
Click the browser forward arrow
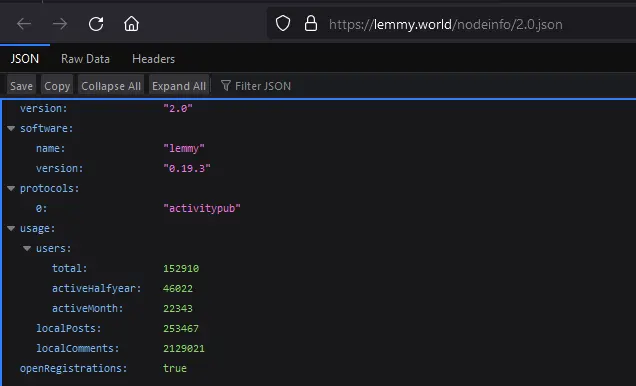tap(60, 24)
